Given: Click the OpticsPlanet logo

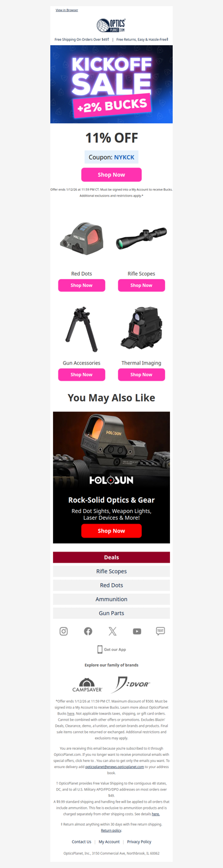Looking at the screenshot, I should (111, 25).
